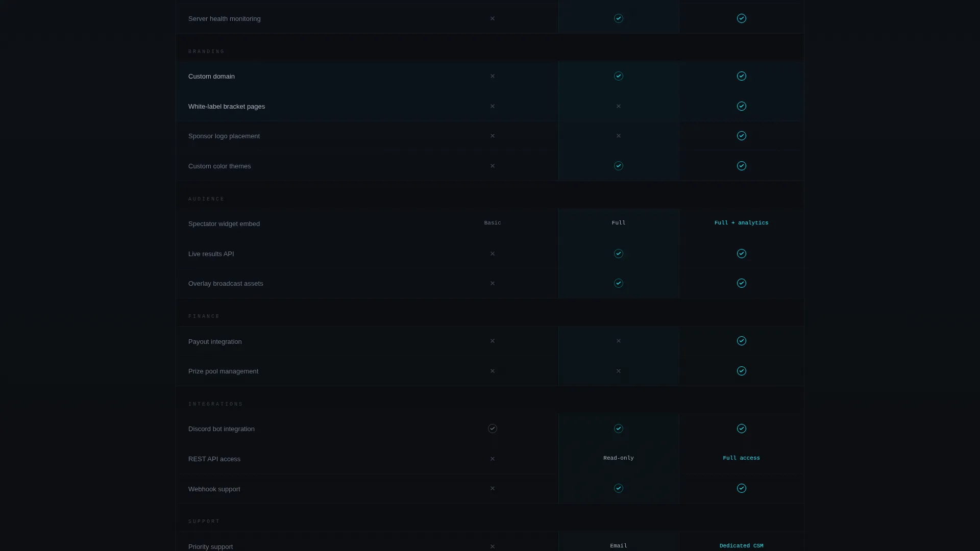The width and height of the screenshot is (980, 551).
Task: Click the 'Full access' REST API value
Action: click(742, 458)
